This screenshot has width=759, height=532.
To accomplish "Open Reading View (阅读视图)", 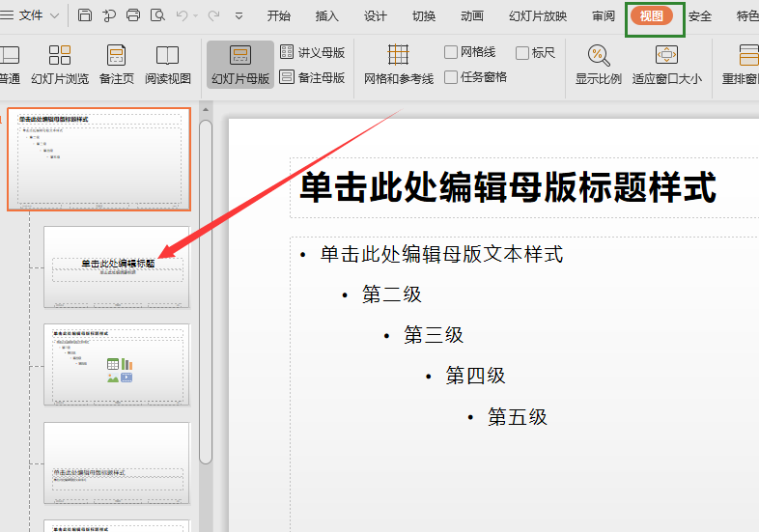I will 168,64.
